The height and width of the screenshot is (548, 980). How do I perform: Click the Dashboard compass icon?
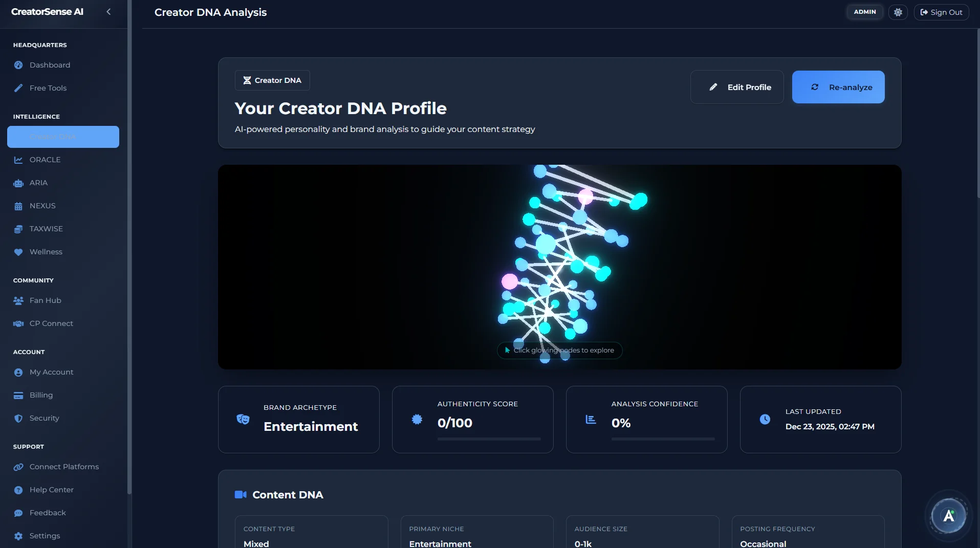tap(18, 65)
